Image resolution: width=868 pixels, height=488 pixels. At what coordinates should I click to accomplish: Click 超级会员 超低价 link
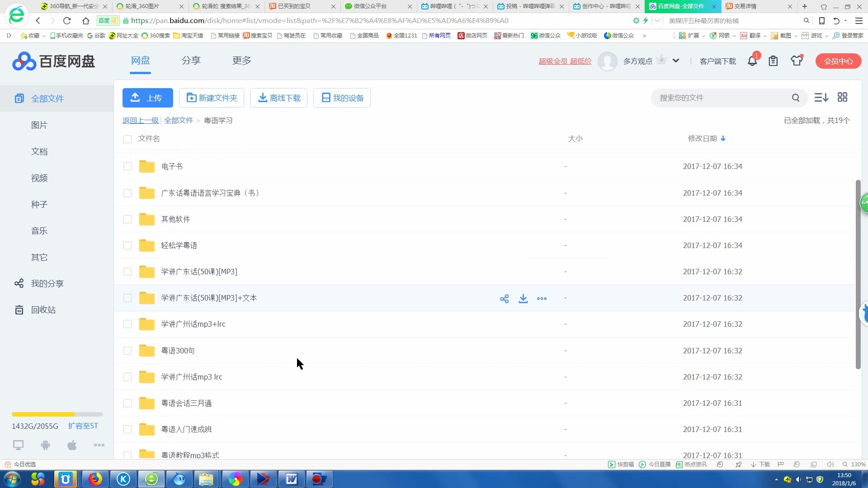click(565, 61)
